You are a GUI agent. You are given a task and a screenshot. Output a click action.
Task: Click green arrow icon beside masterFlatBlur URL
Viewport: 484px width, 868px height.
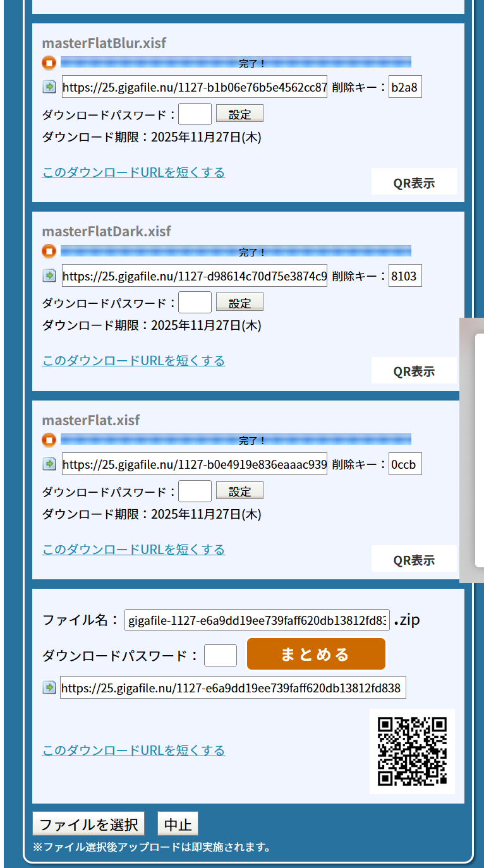click(x=49, y=87)
